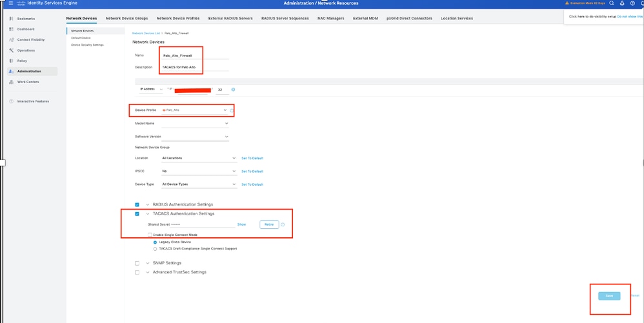Viewport: 644px width, 323px height.
Task: Switch to Network Device Groups tab
Action: pos(126,19)
